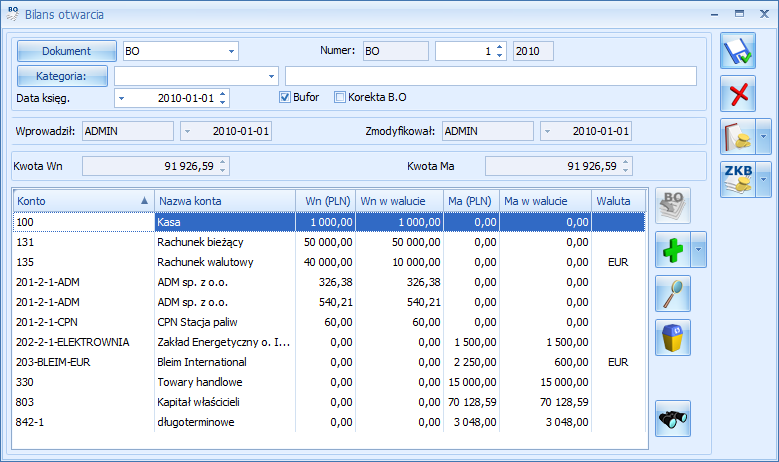Add a new entry with green plus
Screen dimensions: 779x462
point(673,249)
